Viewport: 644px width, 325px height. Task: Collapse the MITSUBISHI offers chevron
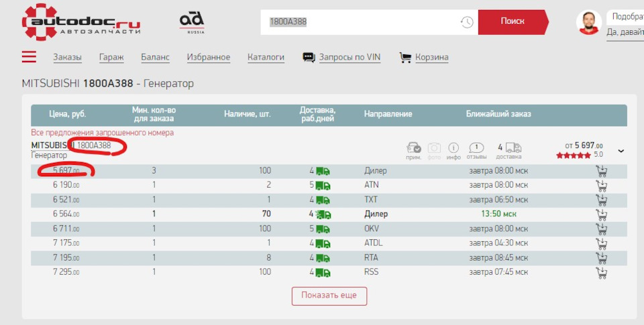tap(621, 151)
